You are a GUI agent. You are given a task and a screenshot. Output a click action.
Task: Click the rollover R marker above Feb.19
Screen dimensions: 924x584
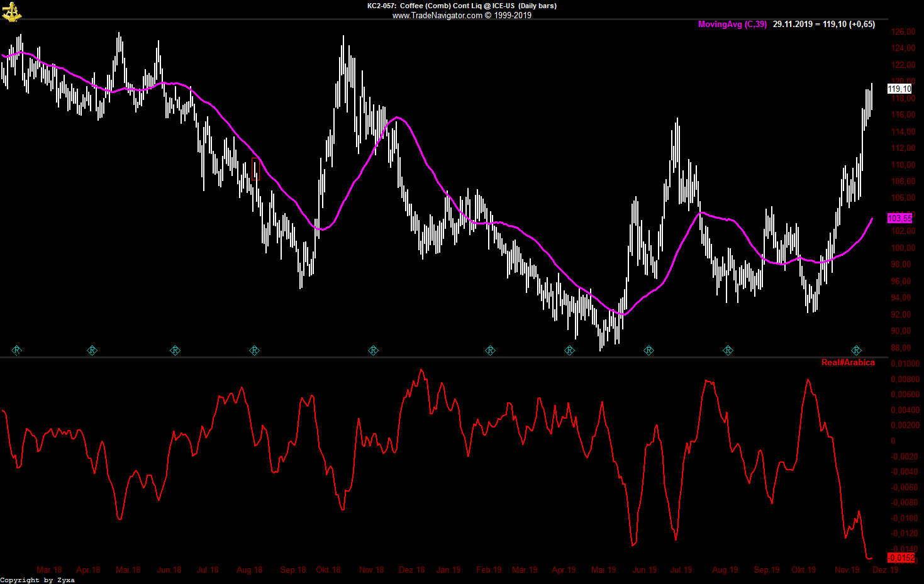click(490, 350)
